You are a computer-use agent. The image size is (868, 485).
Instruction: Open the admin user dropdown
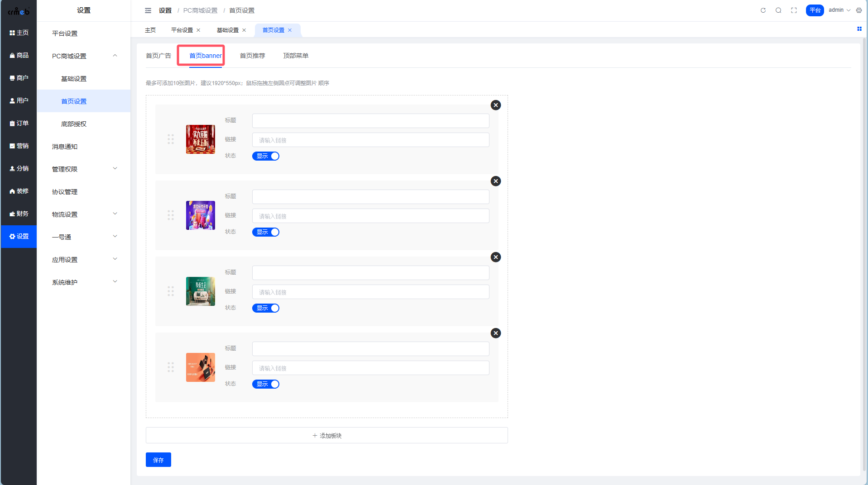pos(839,10)
